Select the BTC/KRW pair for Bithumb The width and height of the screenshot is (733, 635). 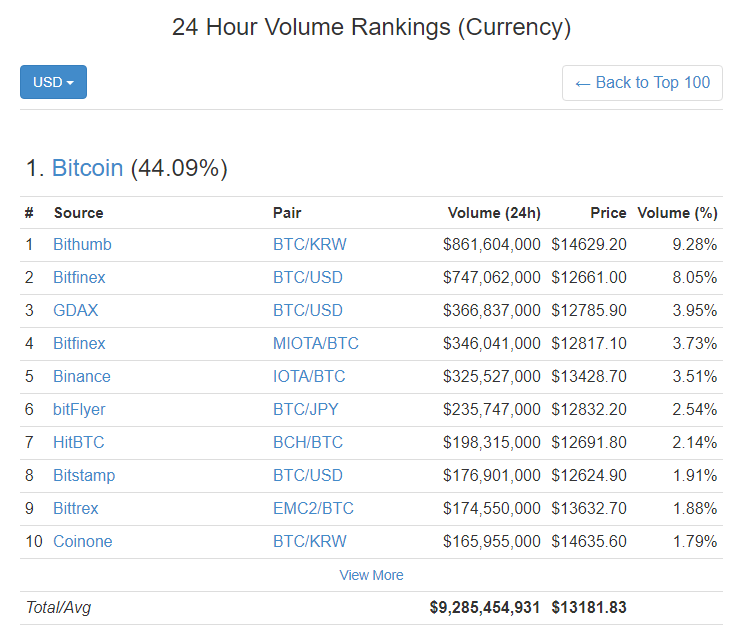tap(309, 244)
